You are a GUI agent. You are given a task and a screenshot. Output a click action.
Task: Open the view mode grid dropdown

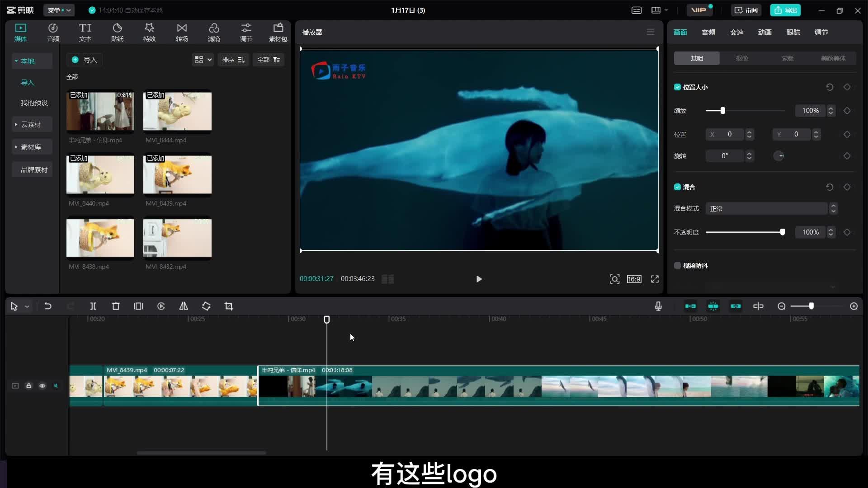[x=203, y=60]
